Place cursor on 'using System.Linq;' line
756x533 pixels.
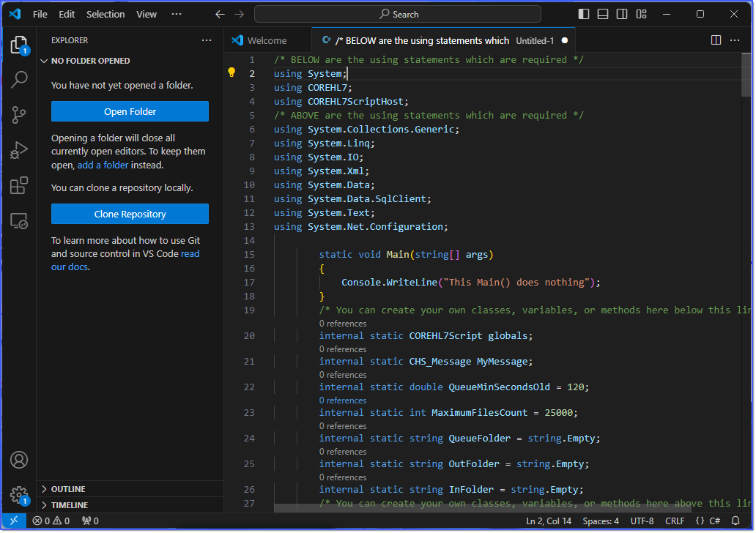325,143
